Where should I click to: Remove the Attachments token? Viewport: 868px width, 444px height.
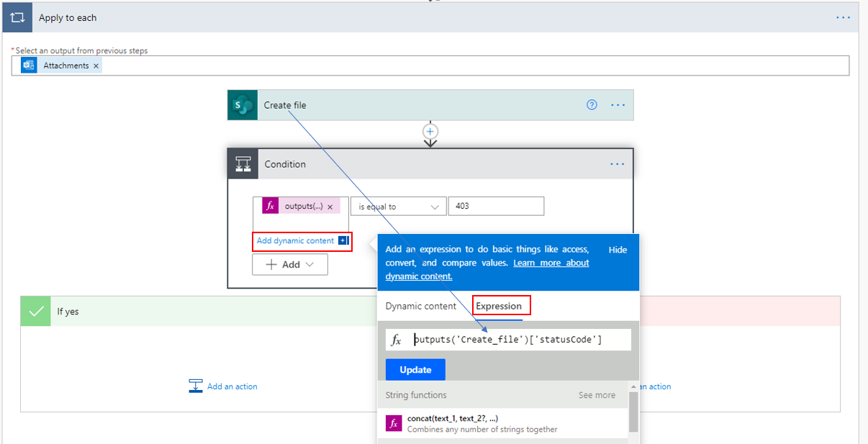click(96, 65)
